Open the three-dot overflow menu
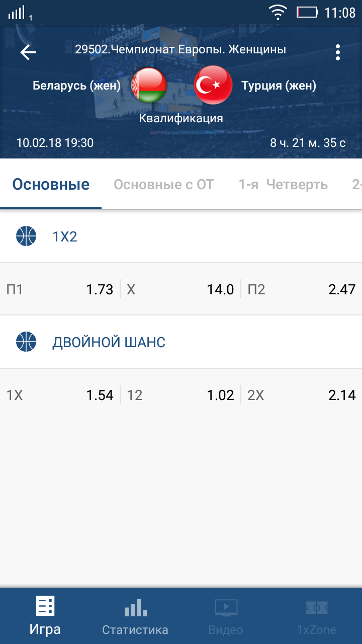The width and height of the screenshot is (362, 644). click(x=338, y=52)
